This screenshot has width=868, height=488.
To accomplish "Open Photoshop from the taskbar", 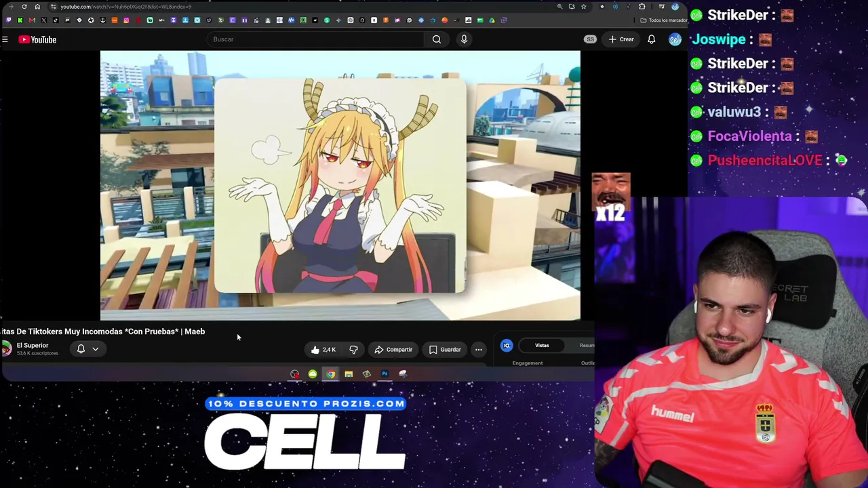I will point(384,374).
